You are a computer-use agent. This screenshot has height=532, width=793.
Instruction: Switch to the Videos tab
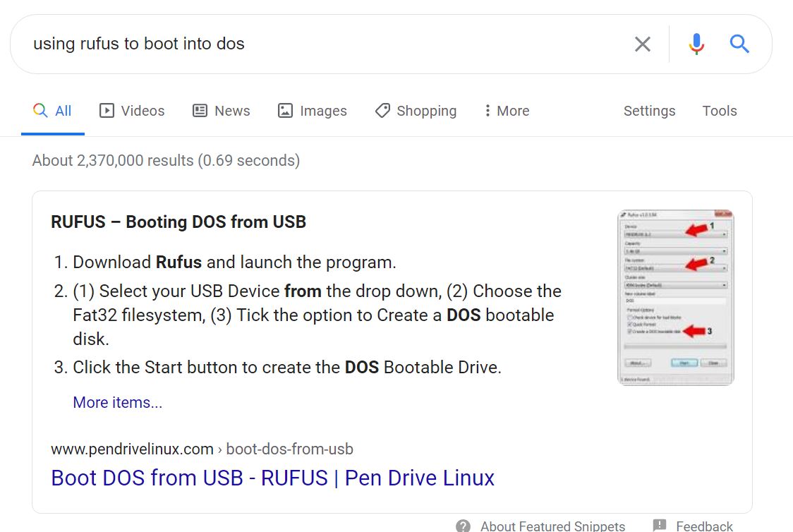pyautogui.click(x=132, y=111)
